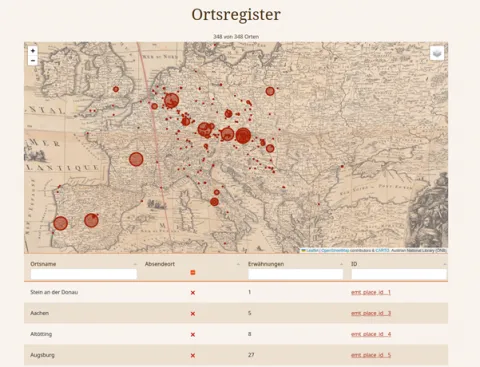Open link emt_place_id__3

371,313
